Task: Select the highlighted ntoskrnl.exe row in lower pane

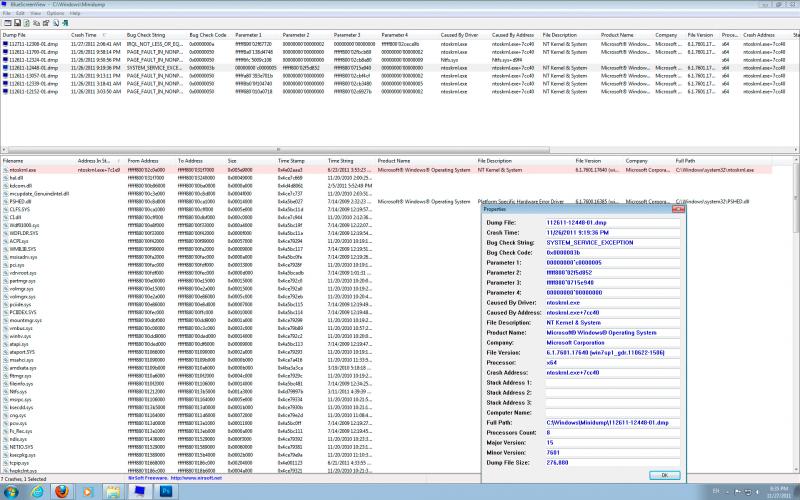Action: pos(386,170)
